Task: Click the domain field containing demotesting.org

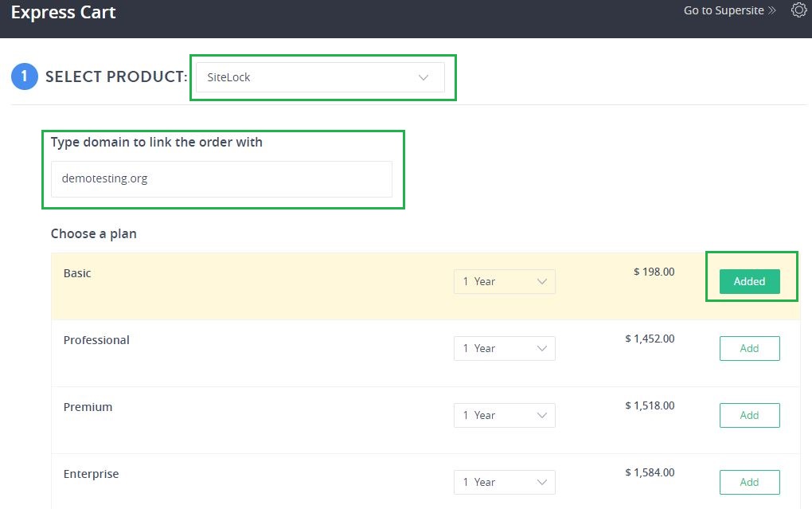Action: click(221, 178)
